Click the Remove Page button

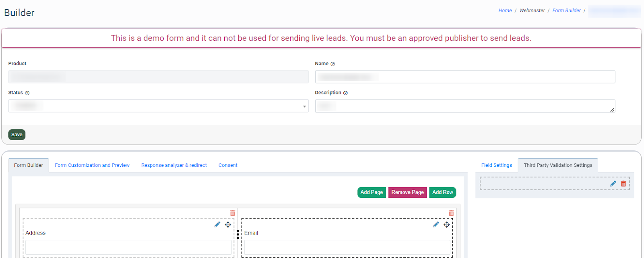(x=407, y=193)
